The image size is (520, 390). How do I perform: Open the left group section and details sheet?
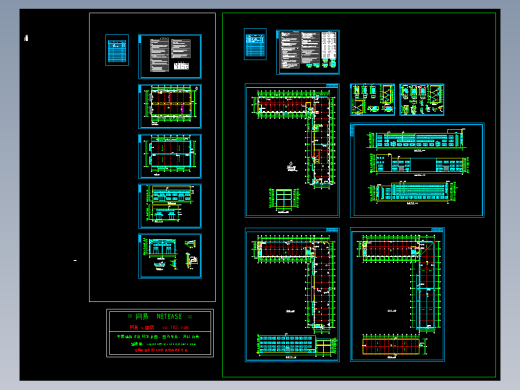(x=170, y=256)
